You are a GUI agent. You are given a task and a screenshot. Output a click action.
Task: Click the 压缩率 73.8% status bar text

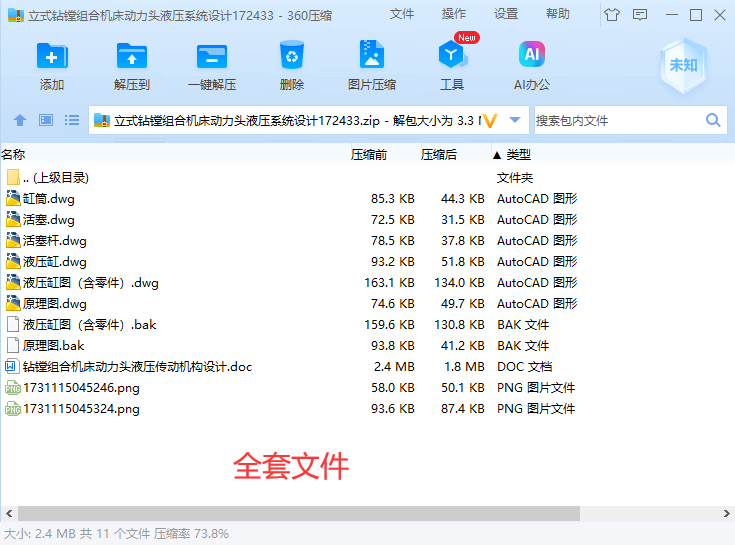191,534
